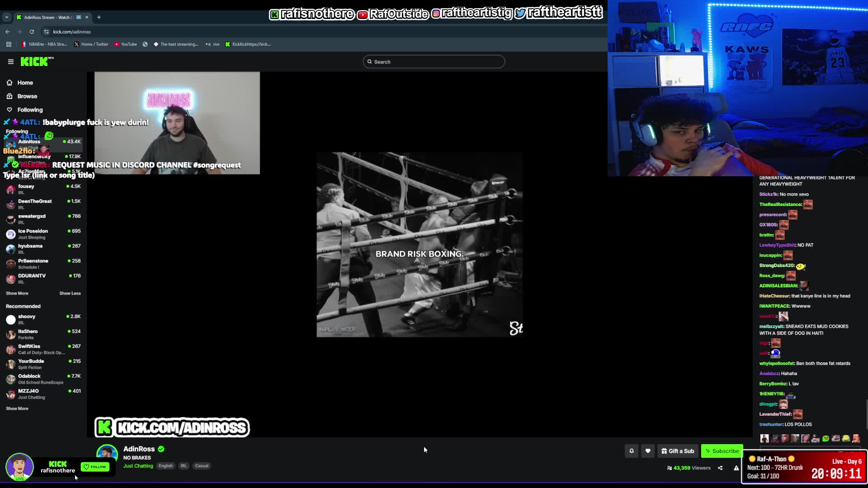Screen dimensions: 868x488
Task: Open the Kick hamburger sidebar menu
Action: point(11,62)
